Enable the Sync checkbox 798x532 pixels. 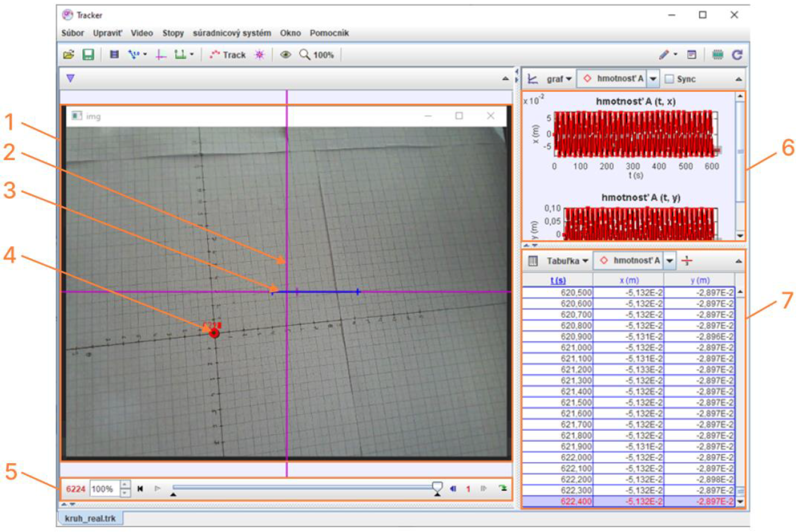(x=669, y=79)
